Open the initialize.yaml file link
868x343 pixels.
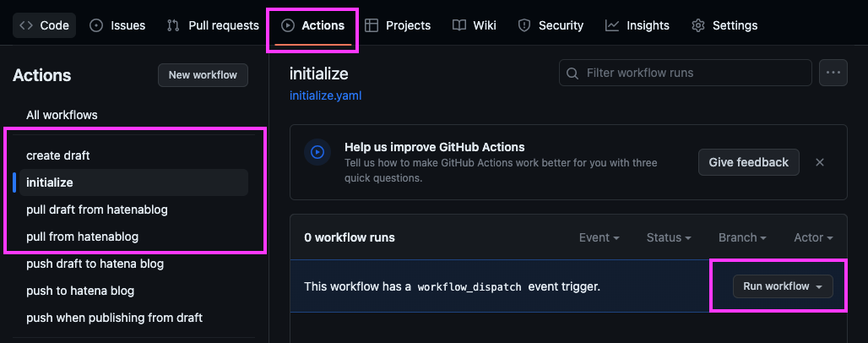pos(326,95)
